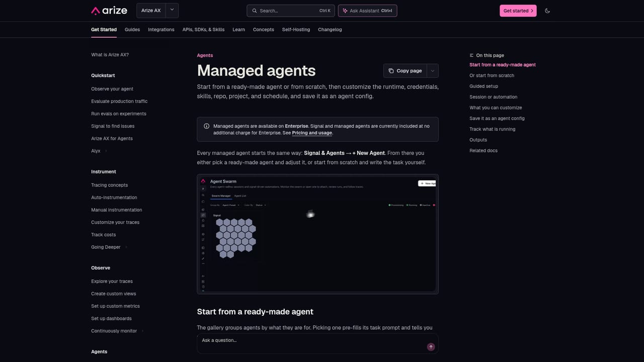Jump to Track what is running
The width and height of the screenshot is (644, 362).
click(493, 129)
